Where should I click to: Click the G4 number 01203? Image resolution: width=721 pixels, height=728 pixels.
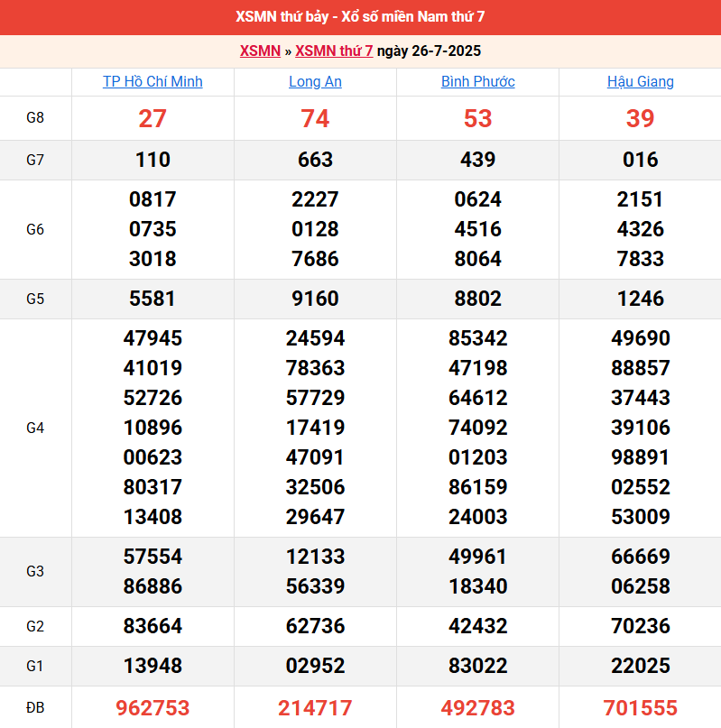pyautogui.click(x=478, y=457)
